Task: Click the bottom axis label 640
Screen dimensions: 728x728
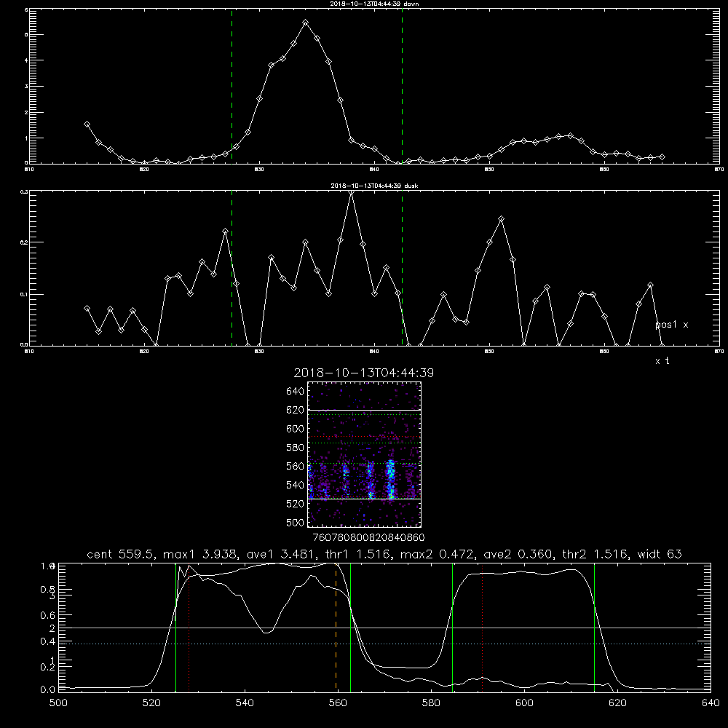Action: (x=711, y=703)
